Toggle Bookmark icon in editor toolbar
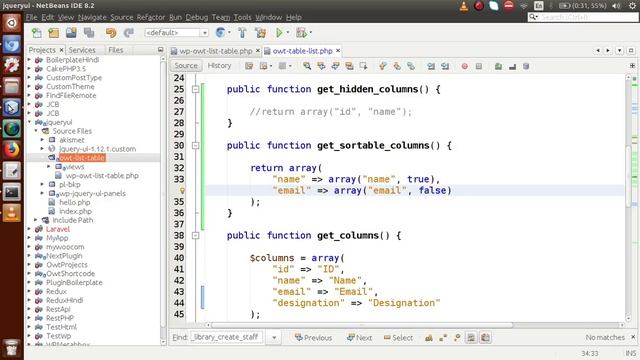640x360 pixels. click(x=411, y=66)
